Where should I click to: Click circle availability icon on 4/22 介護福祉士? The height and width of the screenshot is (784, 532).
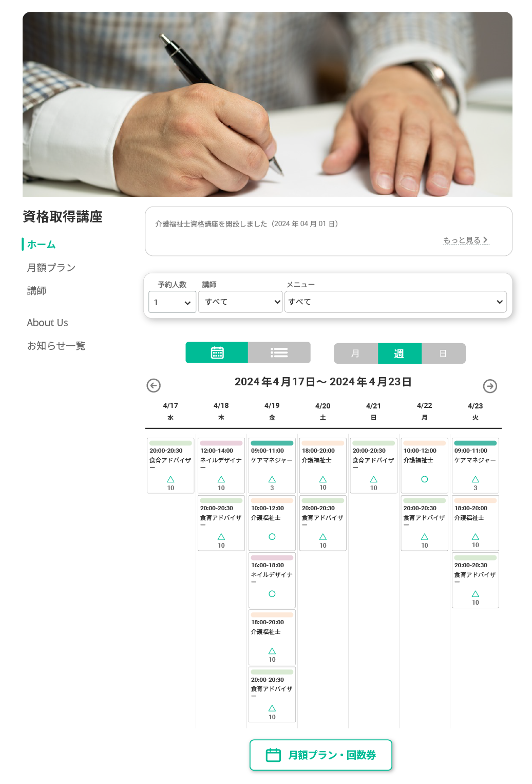[x=425, y=479]
